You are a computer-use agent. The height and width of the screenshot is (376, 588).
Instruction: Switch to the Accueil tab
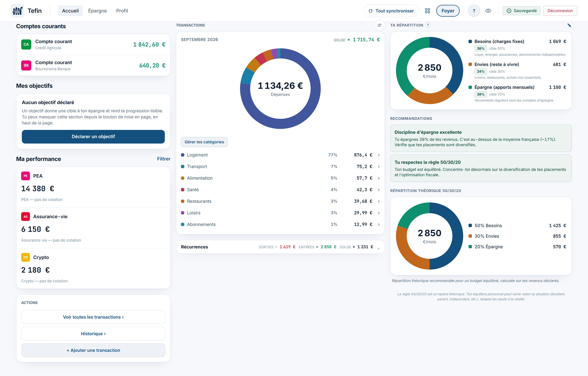[x=70, y=11]
